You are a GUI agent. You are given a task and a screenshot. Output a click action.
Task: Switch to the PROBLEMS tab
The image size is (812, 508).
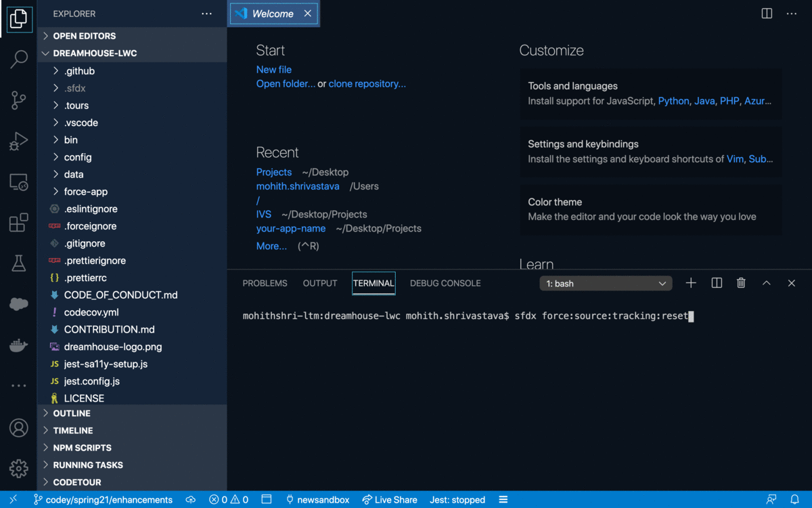coord(265,283)
